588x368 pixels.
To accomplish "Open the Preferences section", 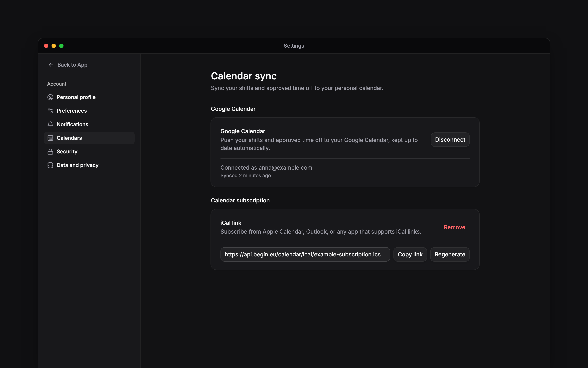I will 89,111.
